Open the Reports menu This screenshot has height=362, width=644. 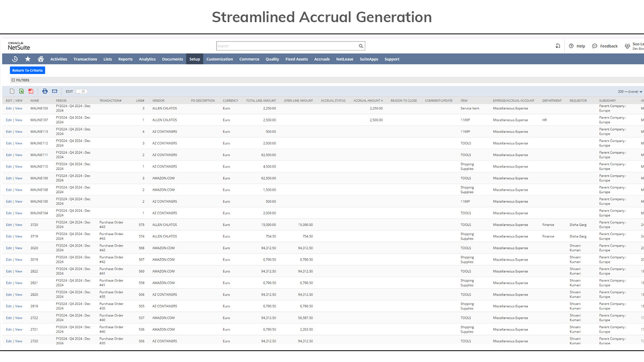click(125, 59)
